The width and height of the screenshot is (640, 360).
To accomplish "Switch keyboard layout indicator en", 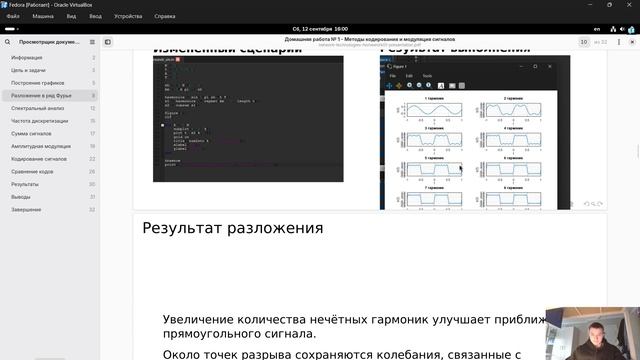I will (x=597, y=29).
